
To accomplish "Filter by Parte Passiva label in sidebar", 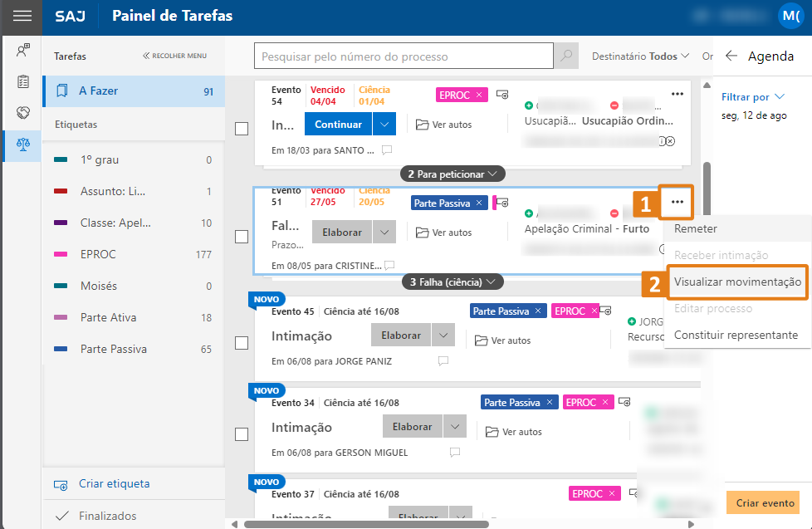I will coord(135,350).
